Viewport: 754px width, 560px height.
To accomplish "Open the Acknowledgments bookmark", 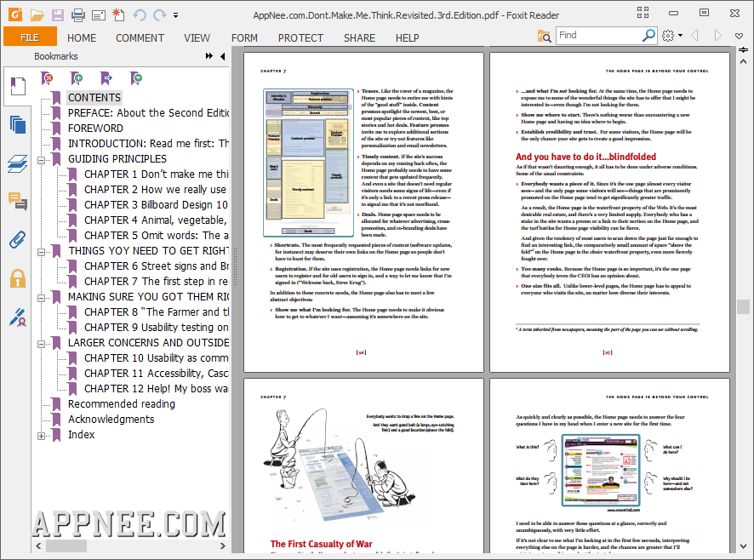I will point(111,420).
